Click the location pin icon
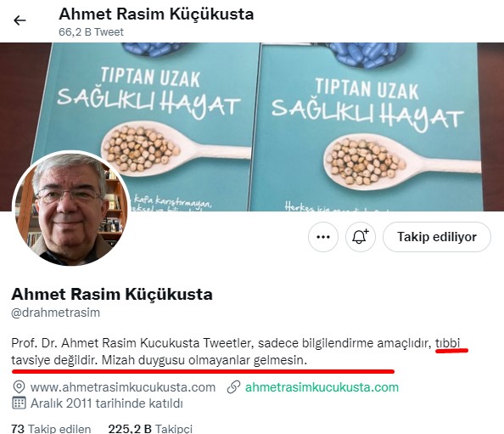 point(19,387)
